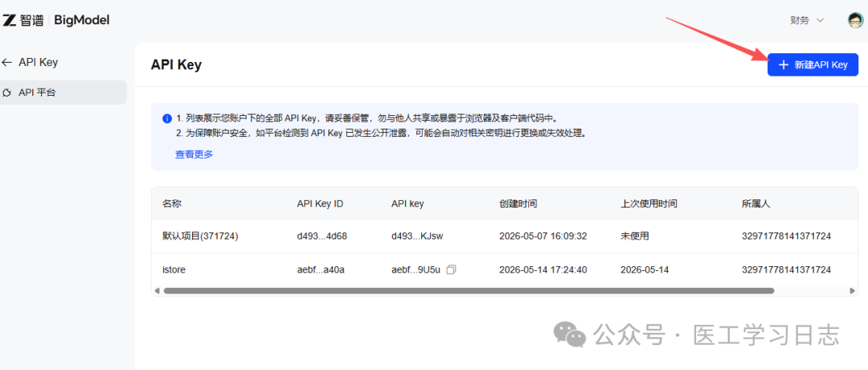Copy the istore API key

point(451,269)
